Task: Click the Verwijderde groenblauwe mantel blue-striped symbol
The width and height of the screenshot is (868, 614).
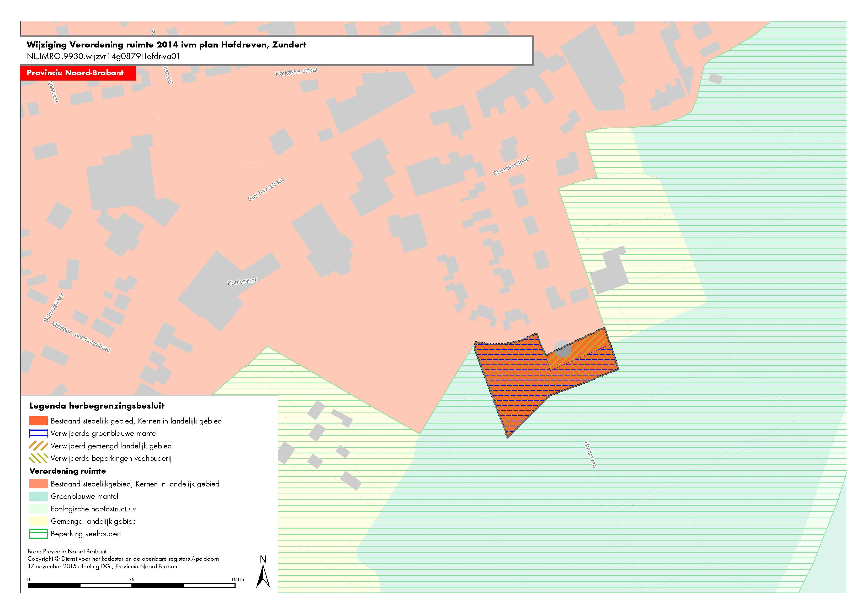Action: click(x=39, y=433)
